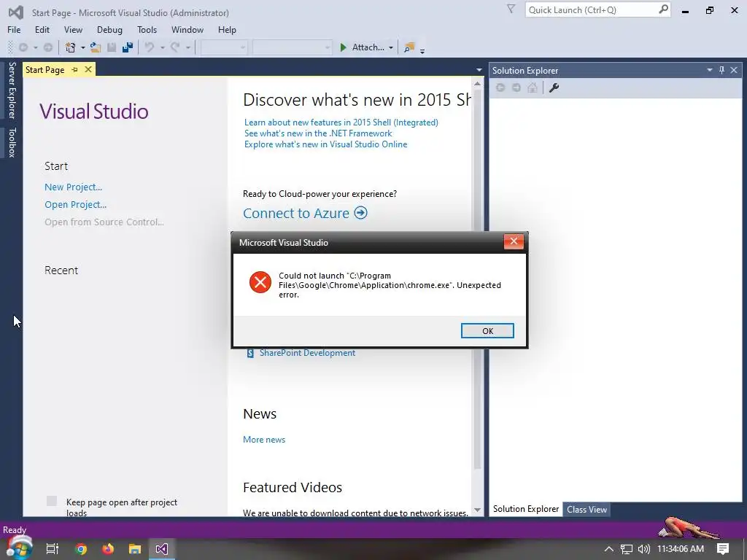Click the New Project toolbar icon
The width and height of the screenshot is (747, 560).
71,47
